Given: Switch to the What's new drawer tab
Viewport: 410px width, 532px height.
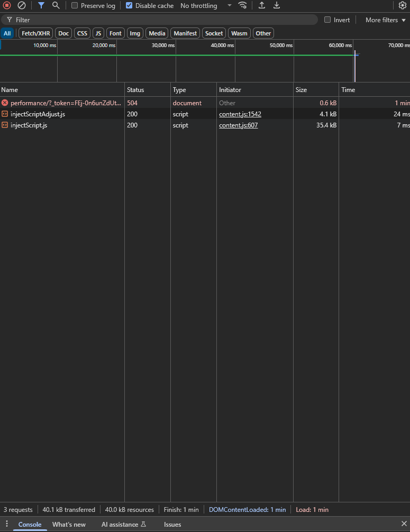Looking at the screenshot, I should pos(69,524).
